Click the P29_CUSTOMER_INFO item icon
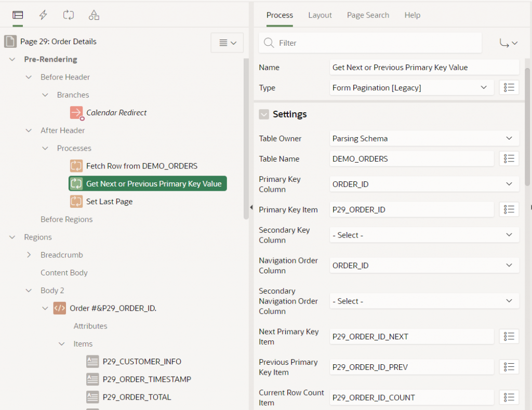532x410 pixels. 92,362
